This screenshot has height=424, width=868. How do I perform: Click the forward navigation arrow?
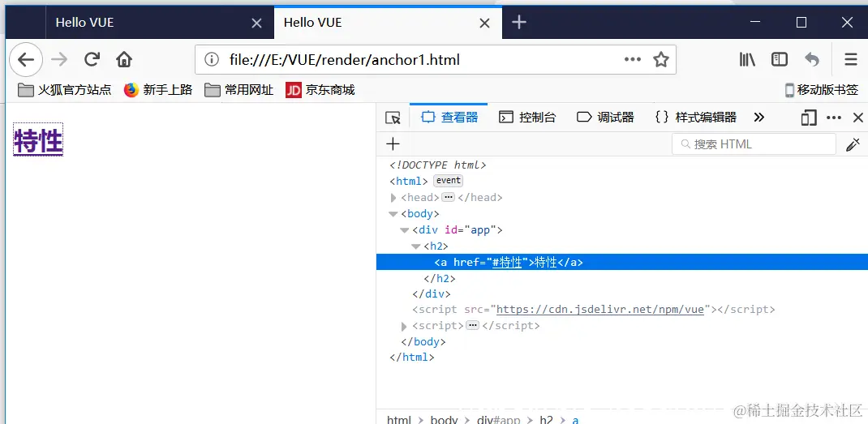[x=59, y=59]
